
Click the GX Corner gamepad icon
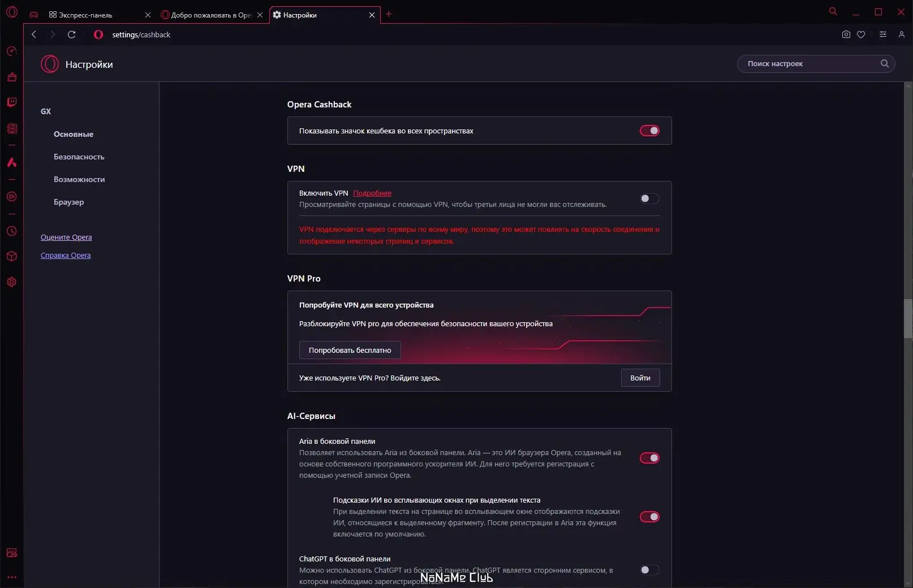(34, 15)
